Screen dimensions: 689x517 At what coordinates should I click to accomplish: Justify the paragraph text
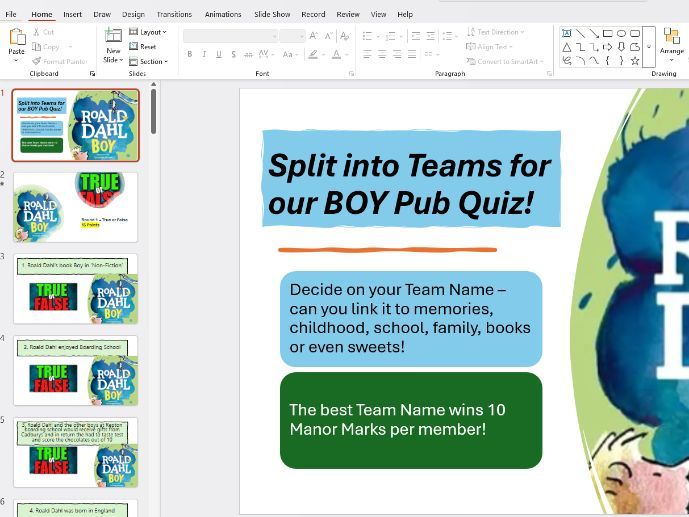[412, 54]
